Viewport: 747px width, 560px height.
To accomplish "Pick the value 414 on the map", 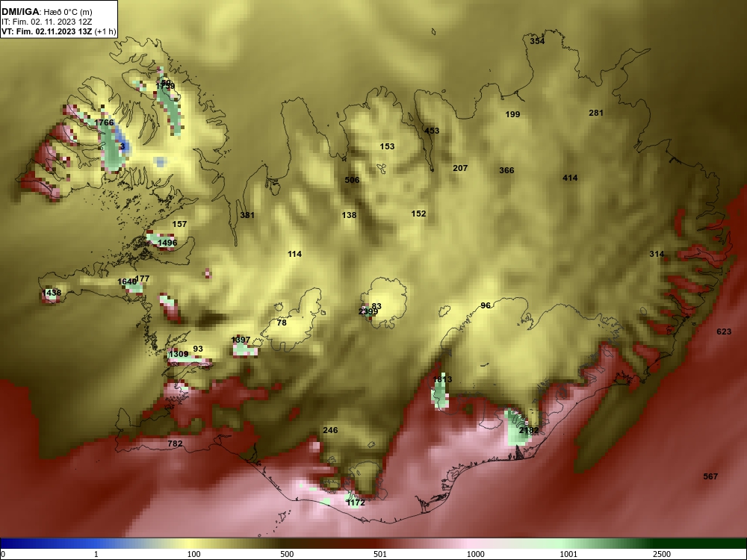I will pos(570,178).
